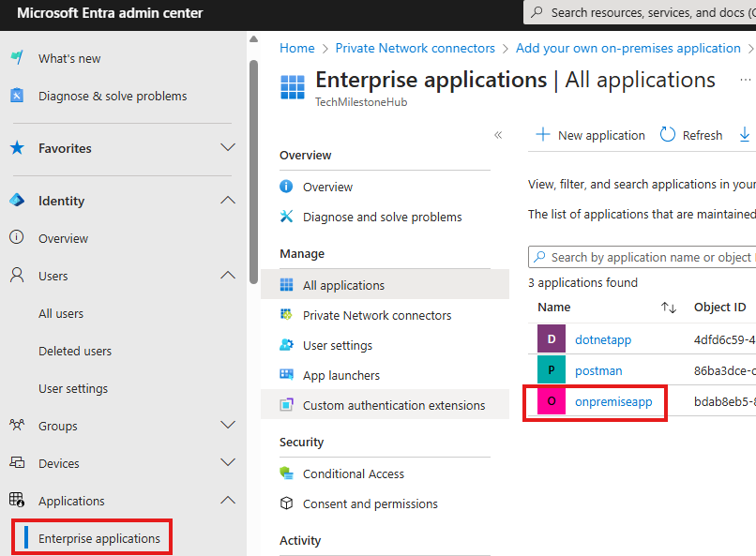Screen dimensions: 756x556
Task: Click the blue info icon beside Overview
Action: 286,186
